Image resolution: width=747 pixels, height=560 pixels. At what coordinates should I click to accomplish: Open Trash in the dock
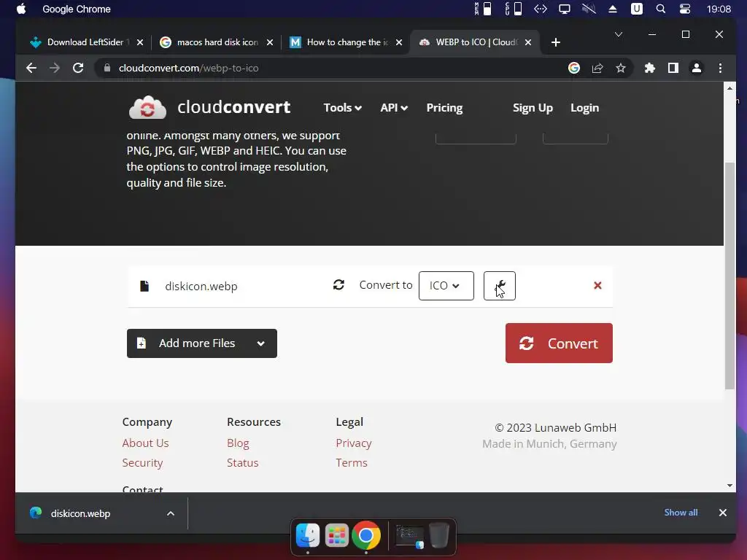point(438,535)
